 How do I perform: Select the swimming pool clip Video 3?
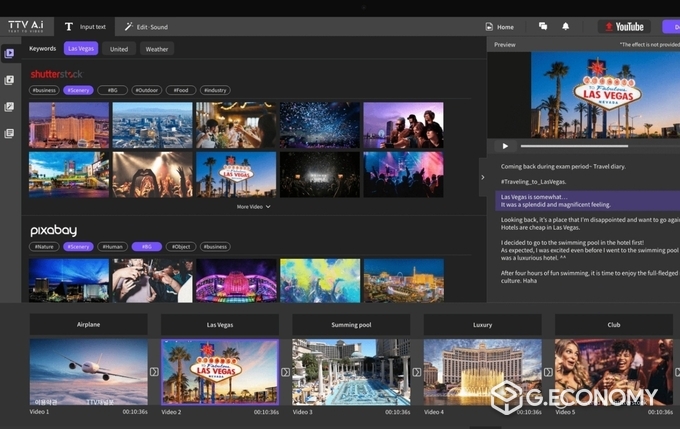[351, 372]
